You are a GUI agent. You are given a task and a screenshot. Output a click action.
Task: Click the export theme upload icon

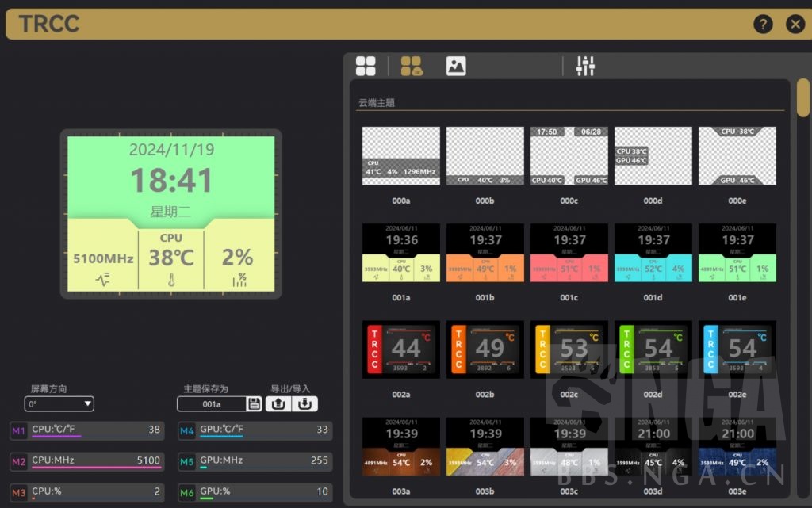[x=278, y=404]
